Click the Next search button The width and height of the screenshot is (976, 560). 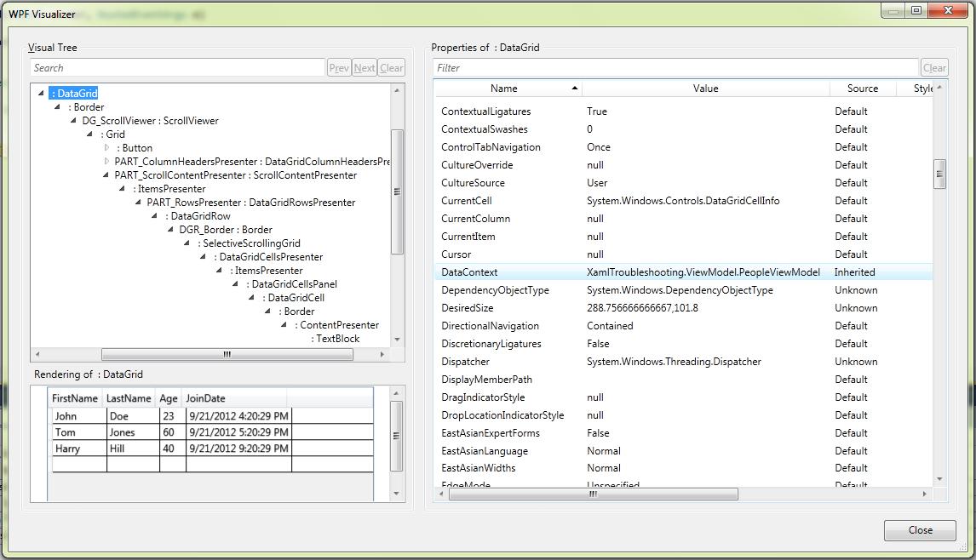364,66
